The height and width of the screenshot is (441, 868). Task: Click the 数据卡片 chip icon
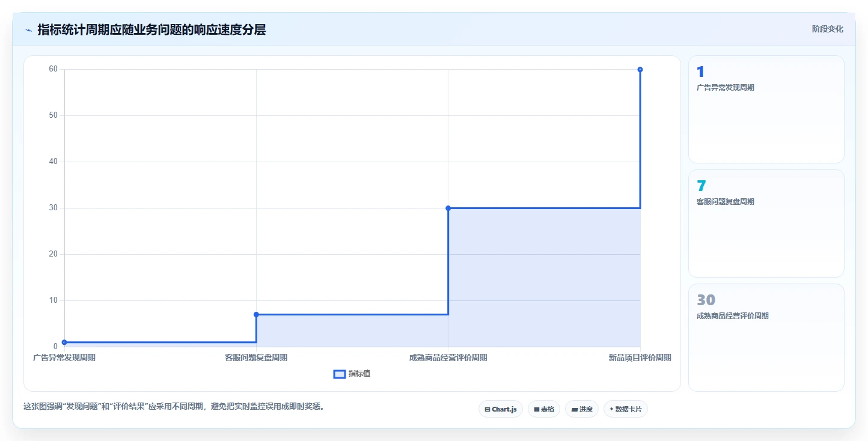[611, 409]
